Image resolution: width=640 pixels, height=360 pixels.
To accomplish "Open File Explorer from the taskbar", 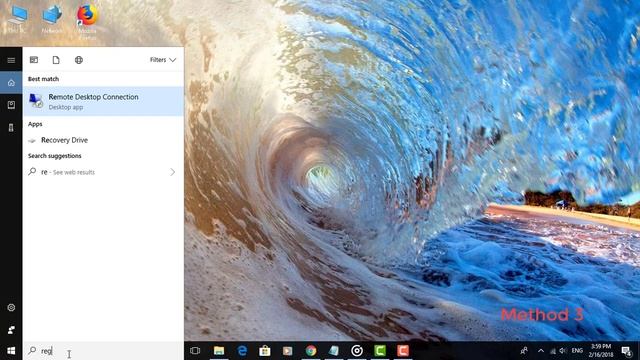I will 219,351.
